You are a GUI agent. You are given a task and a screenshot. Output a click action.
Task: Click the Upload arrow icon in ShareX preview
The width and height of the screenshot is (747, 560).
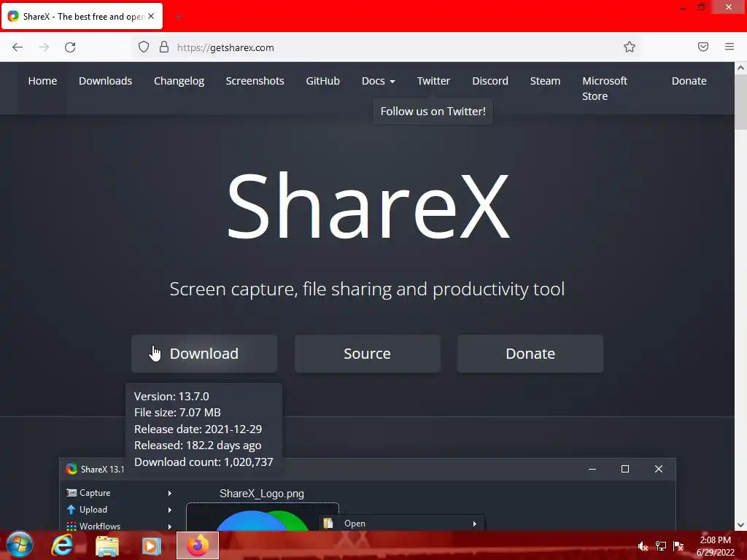pyautogui.click(x=71, y=510)
